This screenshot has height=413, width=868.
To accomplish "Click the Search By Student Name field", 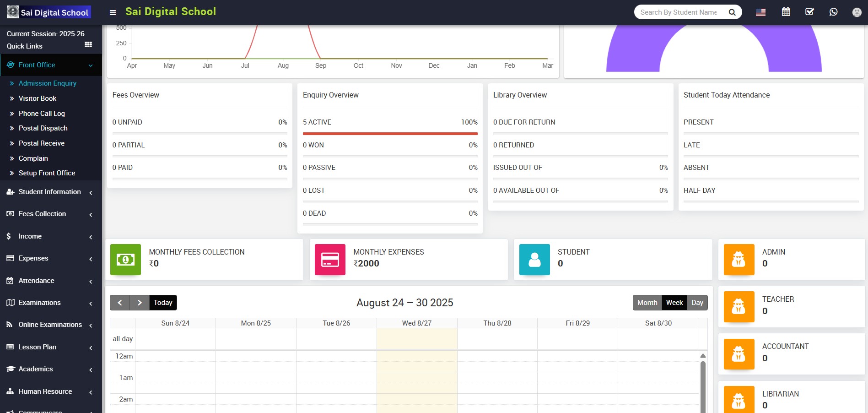I will tap(678, 12).
